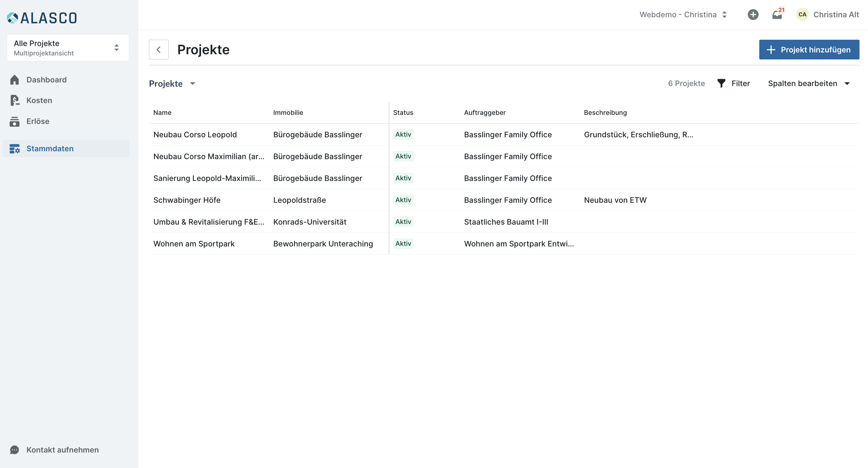Open the inbox notifications with 21 badge

tap(778, 15)
